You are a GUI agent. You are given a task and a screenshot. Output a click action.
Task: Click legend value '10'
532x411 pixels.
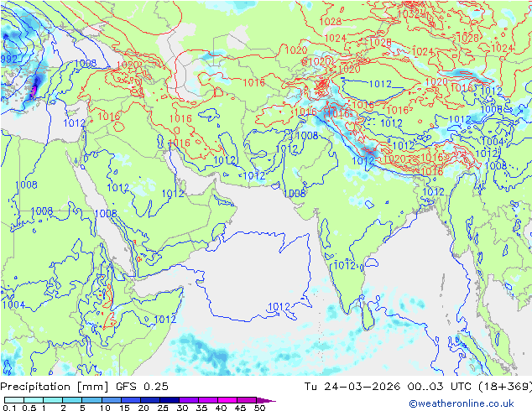[105, 408]
